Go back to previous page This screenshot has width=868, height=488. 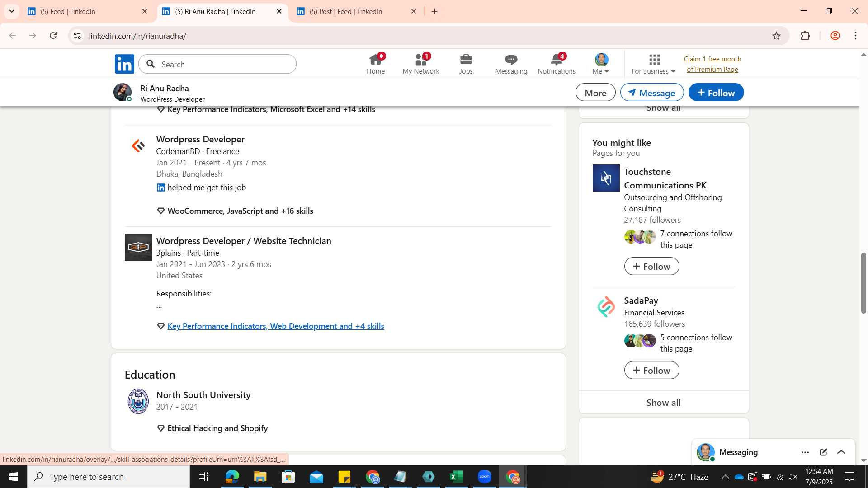[x=13, y=36]
